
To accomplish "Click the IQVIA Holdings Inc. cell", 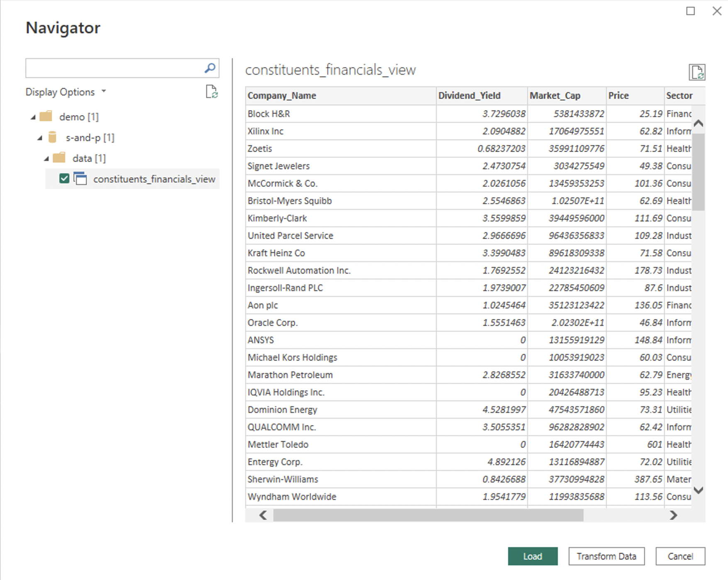I will click(x=341, y=392).
